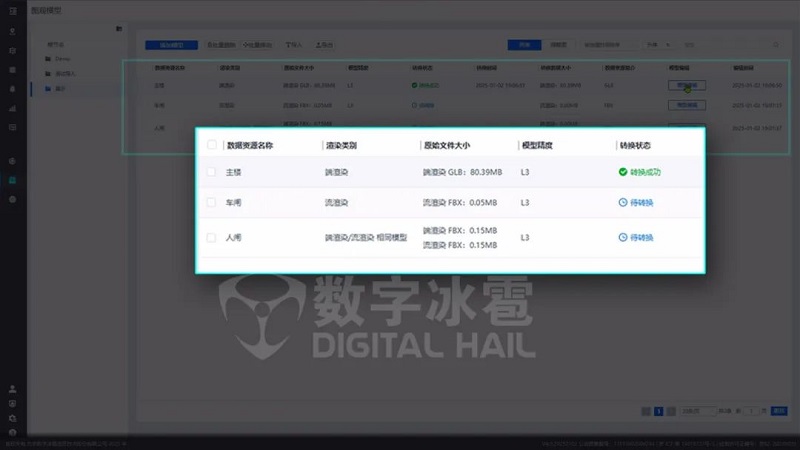Click the blue 添加模型 button
Image resolution: width=800 pixels, height=450 pixels.
pos(171,45)
